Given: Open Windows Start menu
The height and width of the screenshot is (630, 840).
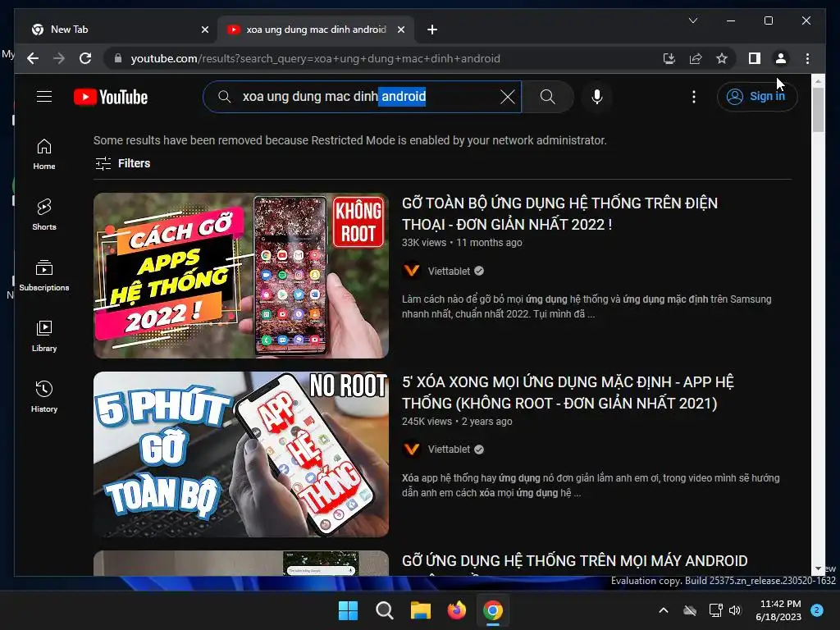Looking at the screenshot, I should coord(348,610).
